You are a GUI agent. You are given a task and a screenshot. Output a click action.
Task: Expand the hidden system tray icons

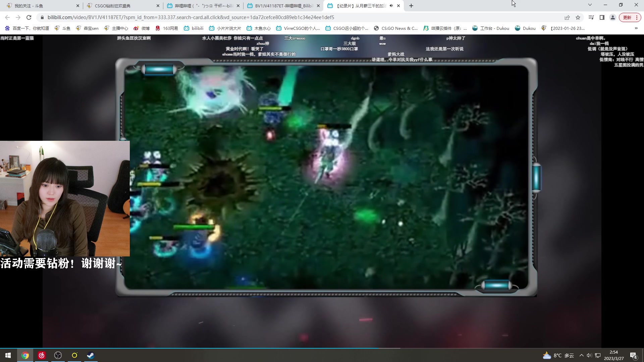[x=581, y=355]
